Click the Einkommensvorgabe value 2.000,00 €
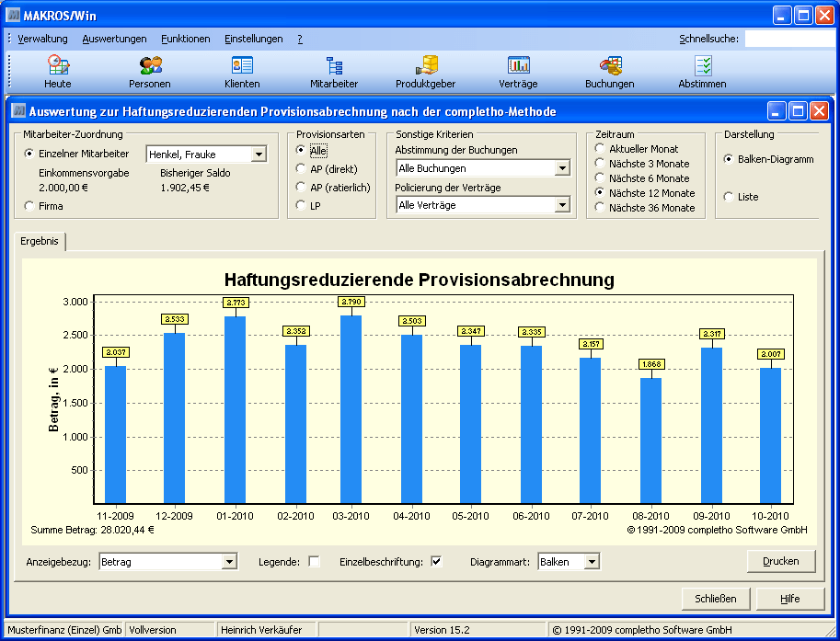840x641 pixels. pos(63,188)
